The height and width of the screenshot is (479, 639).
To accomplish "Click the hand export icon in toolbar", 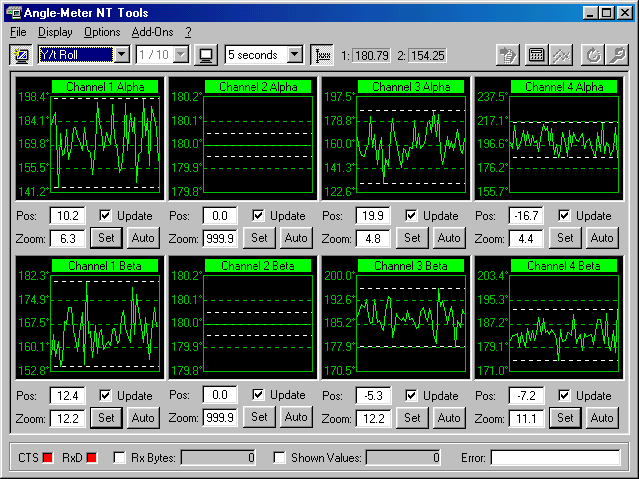I will 508,55.
